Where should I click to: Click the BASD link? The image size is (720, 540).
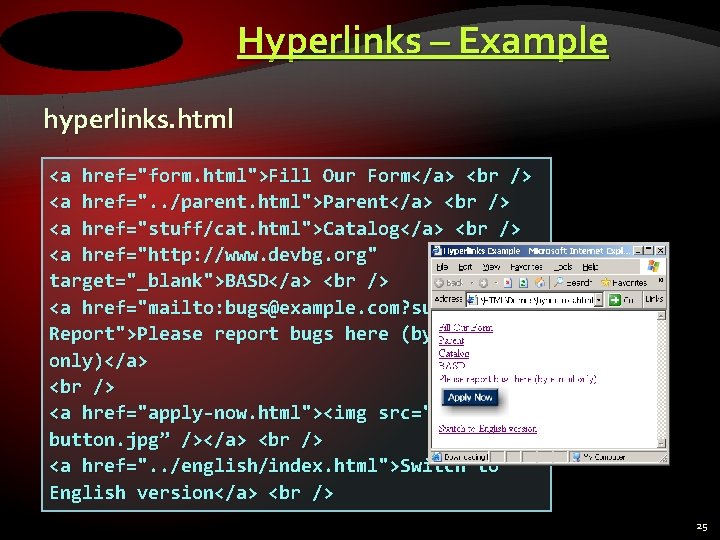click(452, 366)
